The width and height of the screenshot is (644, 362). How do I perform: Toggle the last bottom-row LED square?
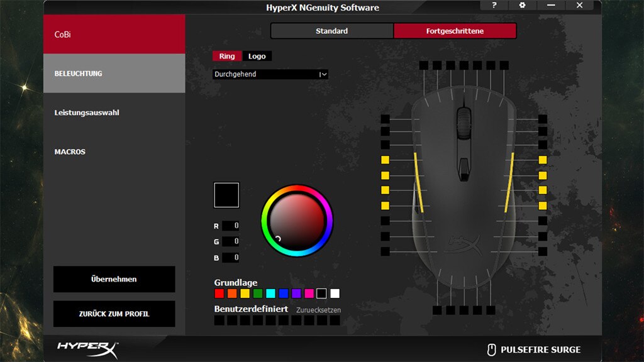point(491,310)
